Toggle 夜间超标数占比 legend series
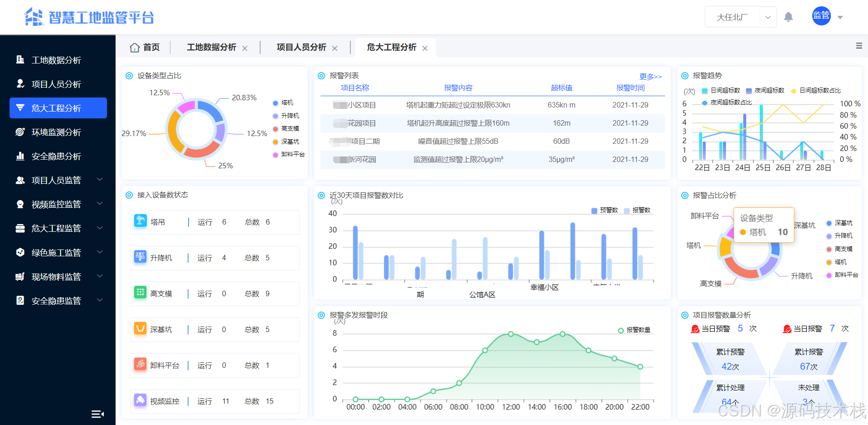Viewport: 868px width, 425px height. point(727,103)
